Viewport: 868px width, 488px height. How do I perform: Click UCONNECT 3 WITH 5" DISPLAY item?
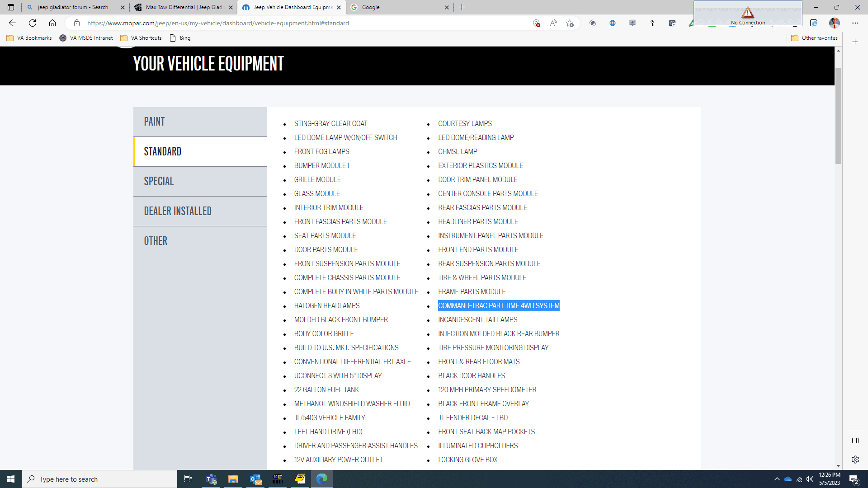tap(338, 376)
